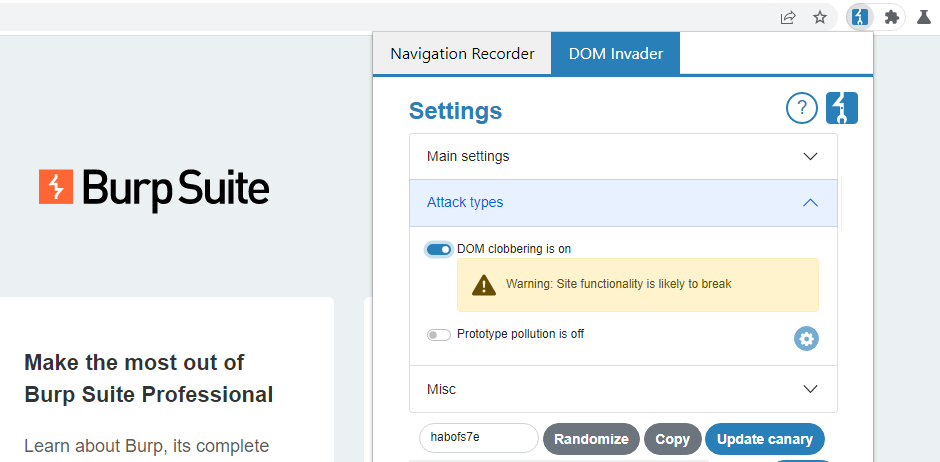940x462 pixels.
Task: Expand the Misc section
Action: point(622,389)
